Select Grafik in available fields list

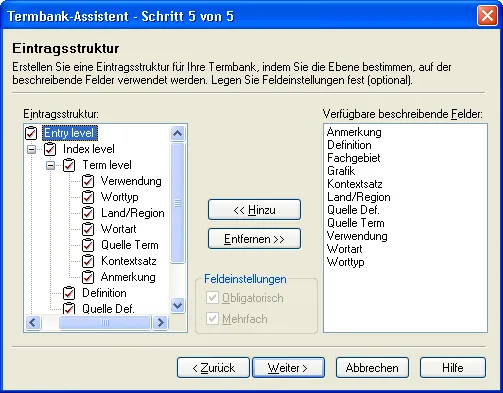[x=341, y=171]
